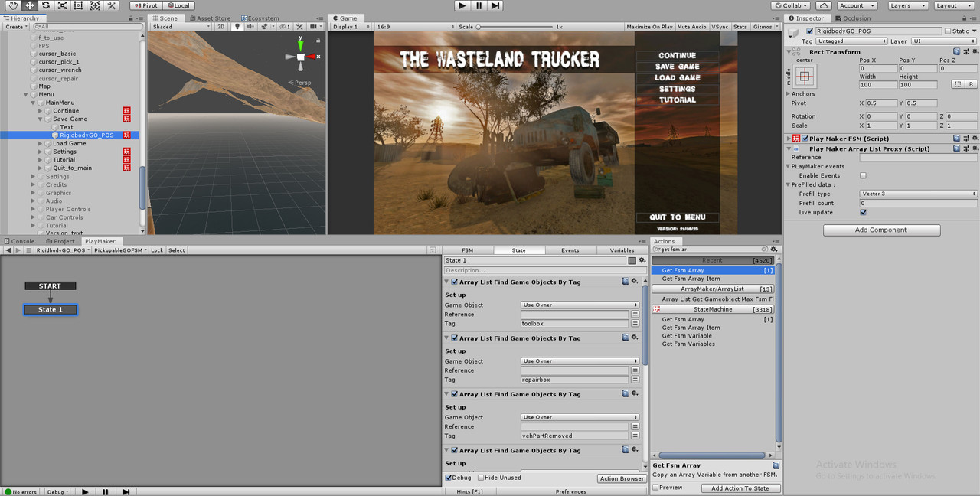Switch to the Project tab
Image resolution: width=980 pixels, height=496 pixels.
click(x=60, y=241)
